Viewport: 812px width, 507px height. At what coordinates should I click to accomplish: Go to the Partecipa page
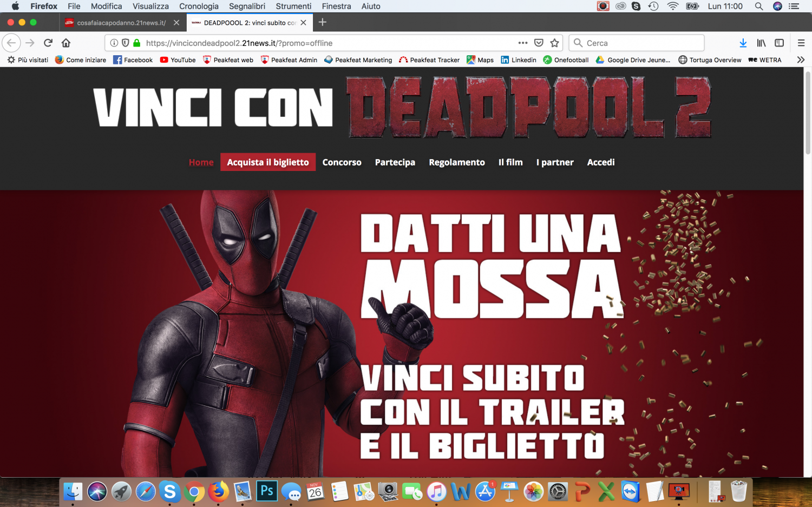(x=395, y=162)
